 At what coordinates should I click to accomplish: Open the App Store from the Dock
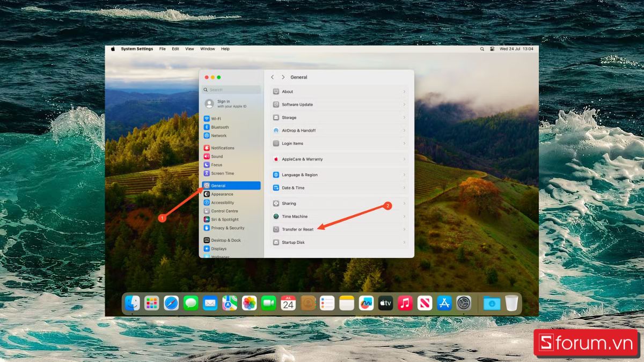[444, 302]
